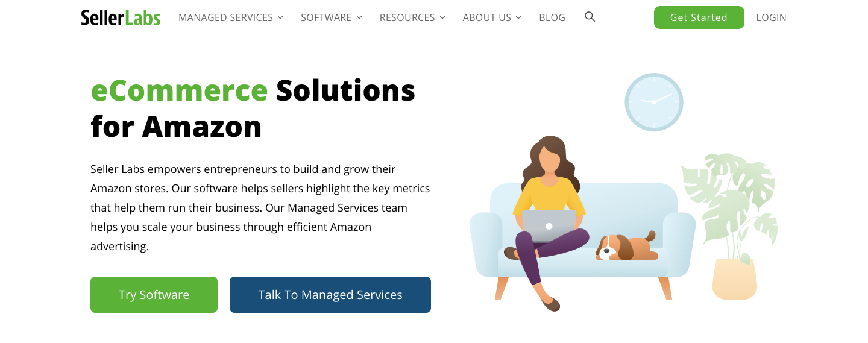Viewport: 868px width, 343px height.
Task: Go to the SellerLabs logo homepage
Action: coord(121,17)
